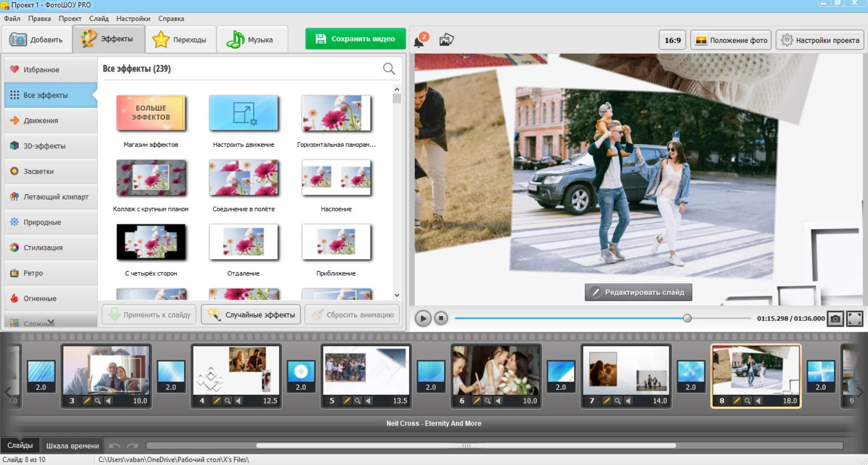868x465 pixels.
Task: Click Редактировать слайд on the preview
Action: (x=638, y=292)
